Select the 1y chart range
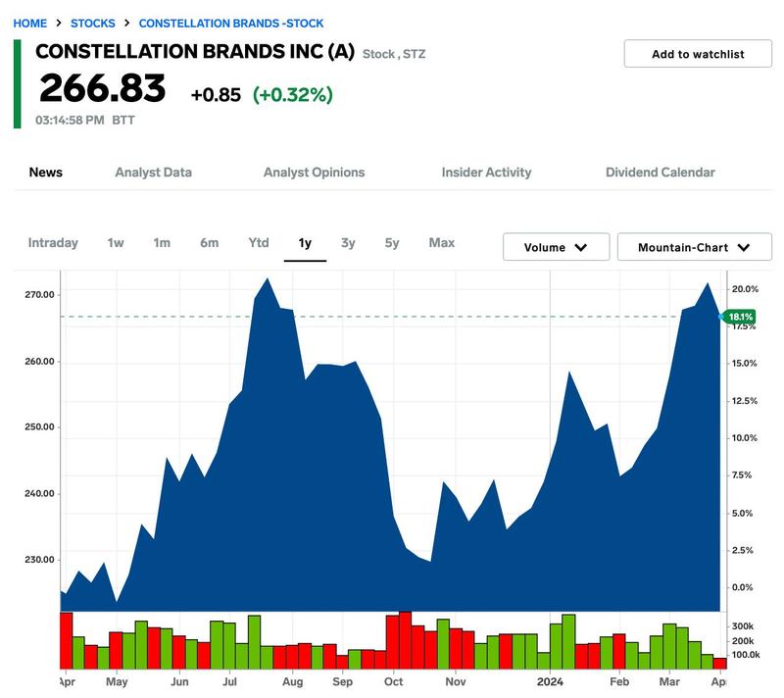 point(305,243)
